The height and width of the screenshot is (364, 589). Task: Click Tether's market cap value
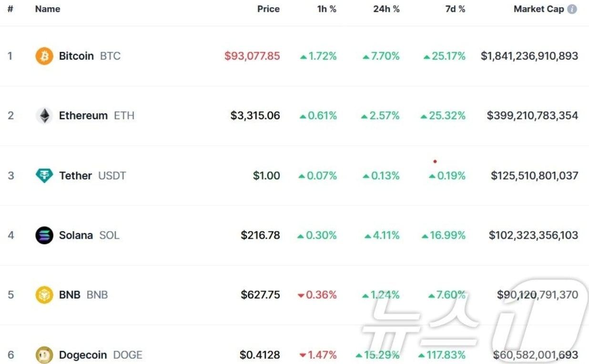pos(534,176)
